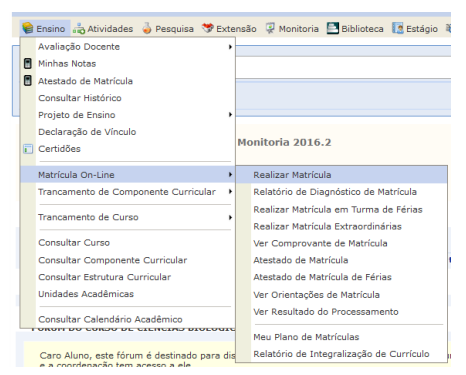
Task: Click Realizar Matrícula in submenu
Action: [x=341, y=175]
